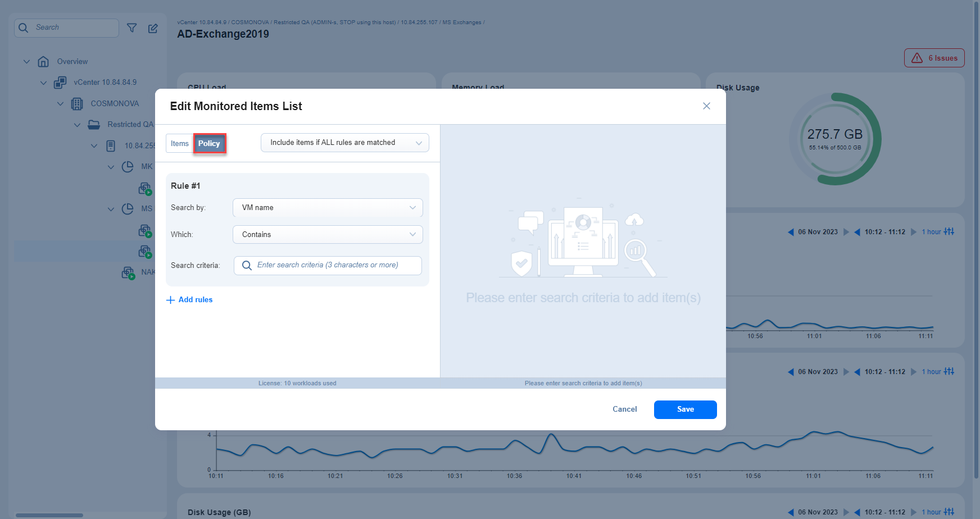
Task: Open the rule matching condition dropdown
Action: (x=344, y=143)
